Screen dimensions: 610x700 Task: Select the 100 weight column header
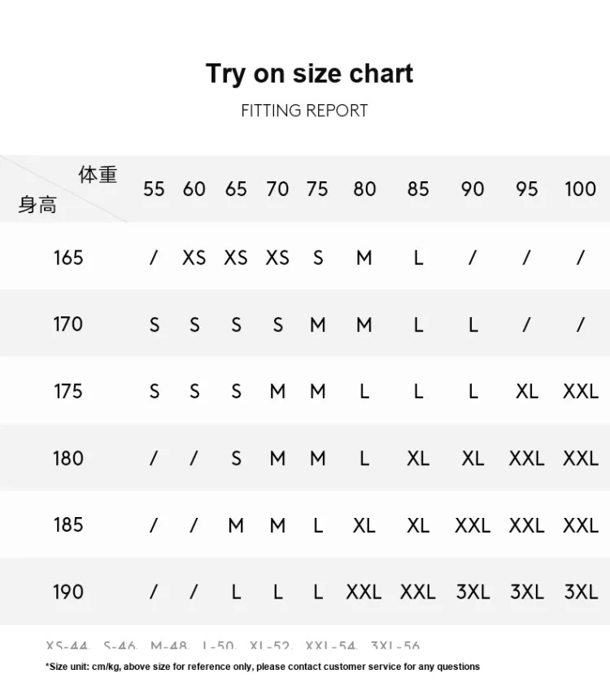tap(580, 189)
